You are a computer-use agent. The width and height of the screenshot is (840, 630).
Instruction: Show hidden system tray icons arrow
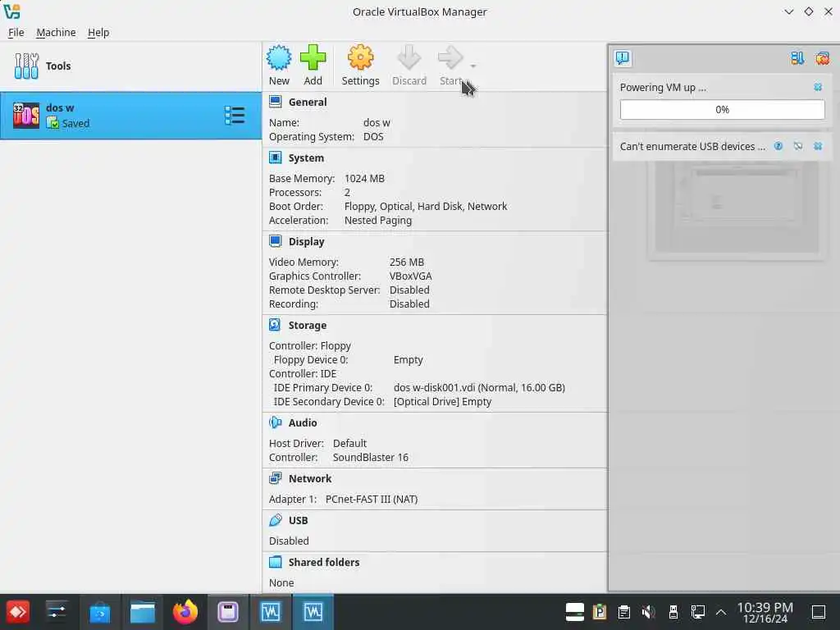click(721, 612)
